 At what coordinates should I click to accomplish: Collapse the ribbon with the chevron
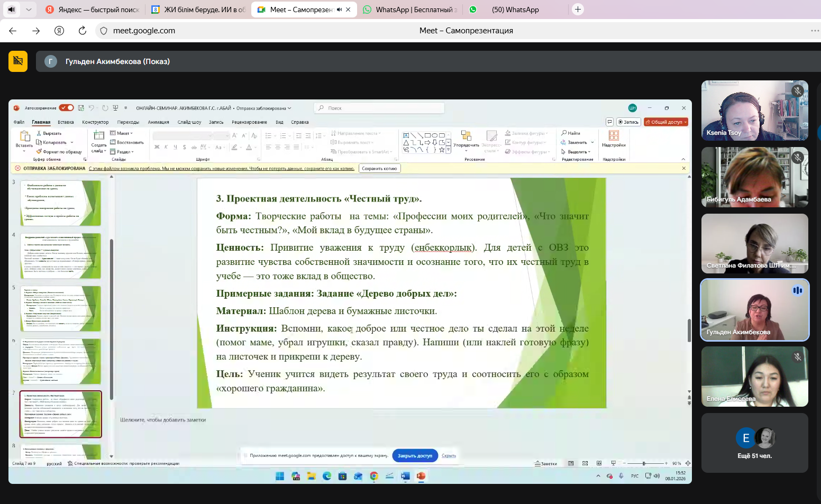683,159
